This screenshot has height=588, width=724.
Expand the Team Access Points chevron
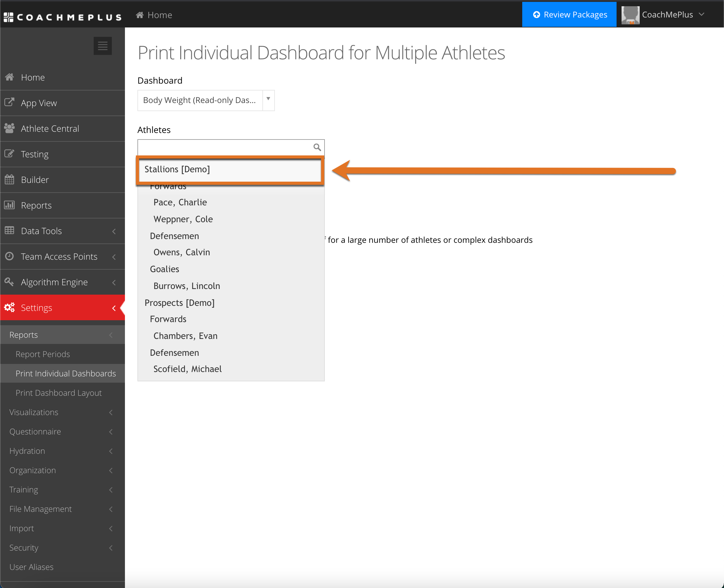tap(114, 257)
